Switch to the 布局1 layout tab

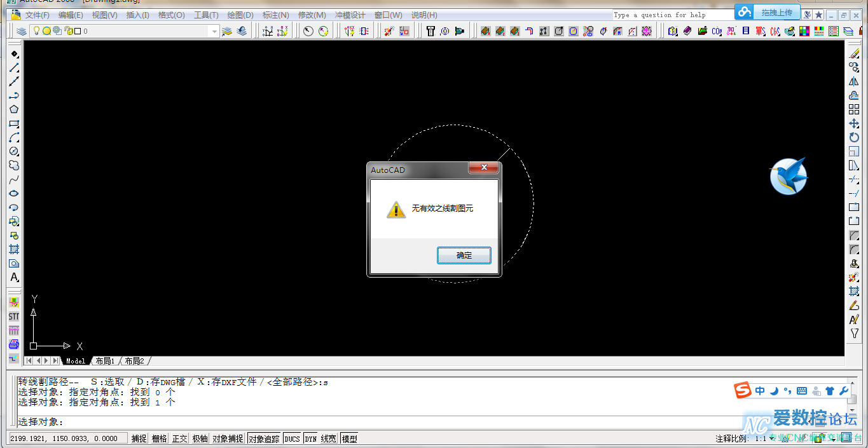105,361
